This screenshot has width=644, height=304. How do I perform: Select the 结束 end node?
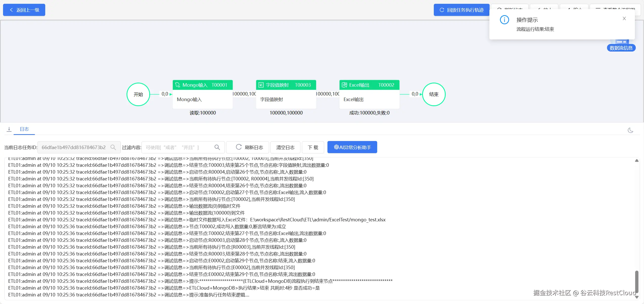(x=434, y=94)
